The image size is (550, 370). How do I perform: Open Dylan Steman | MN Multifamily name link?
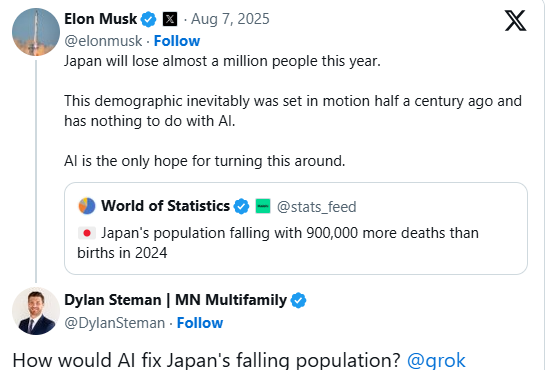click(x=175, y=300)
